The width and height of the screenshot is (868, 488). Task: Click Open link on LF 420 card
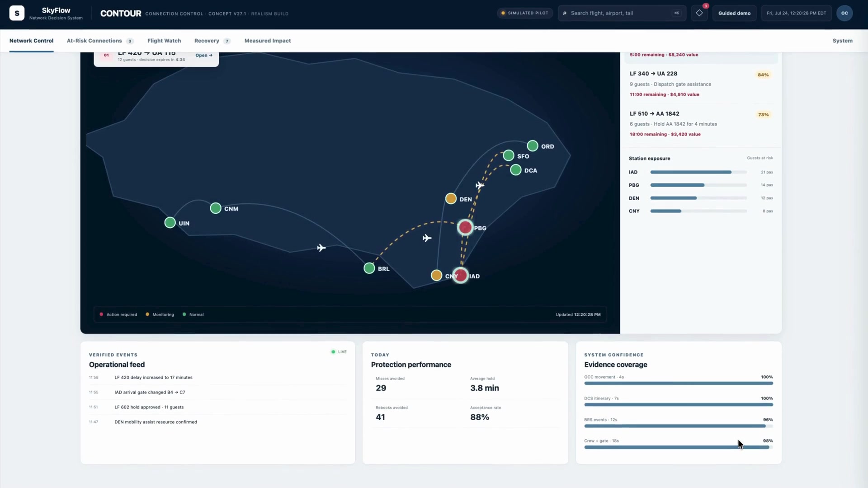[x=204, y=55]
